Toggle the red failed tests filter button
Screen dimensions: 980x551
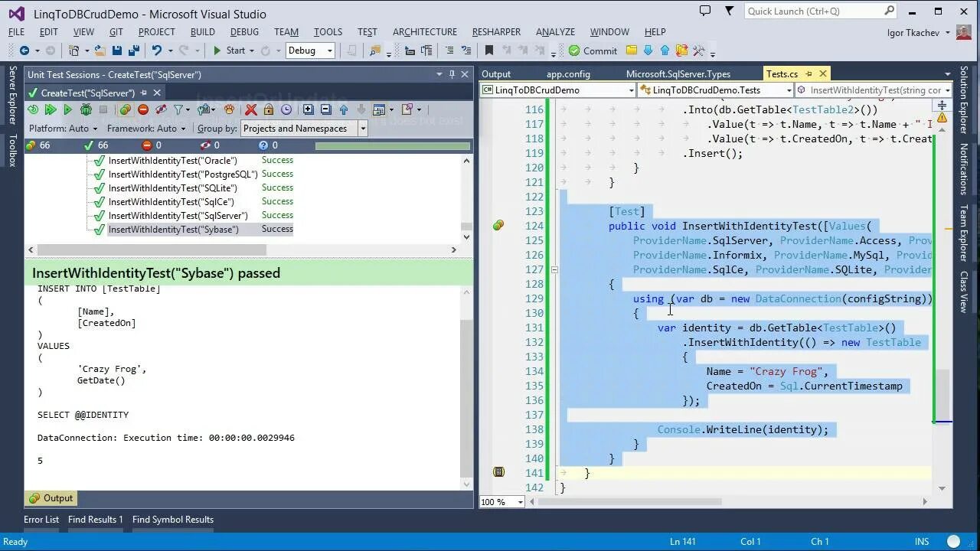coord(142,109)
